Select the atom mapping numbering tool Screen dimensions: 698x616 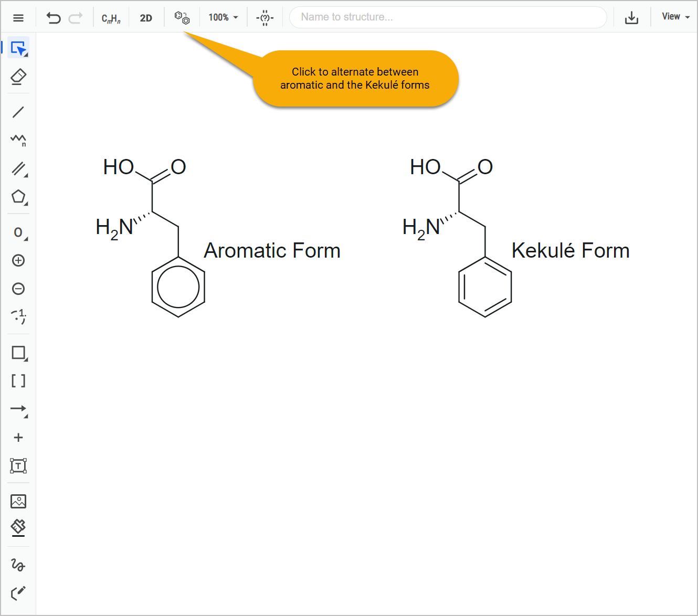click(18, 316)
